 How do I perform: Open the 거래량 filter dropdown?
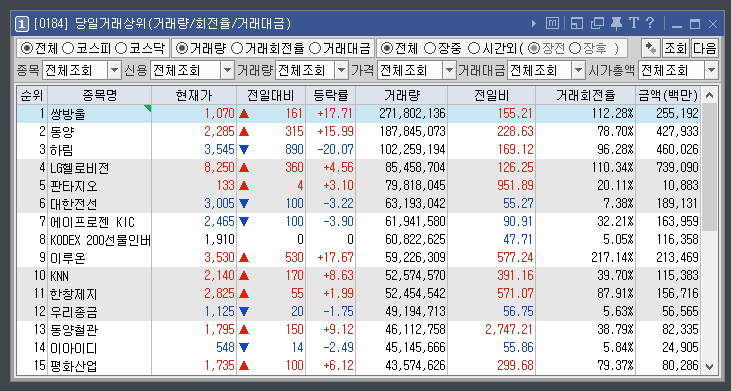[342, 71]
